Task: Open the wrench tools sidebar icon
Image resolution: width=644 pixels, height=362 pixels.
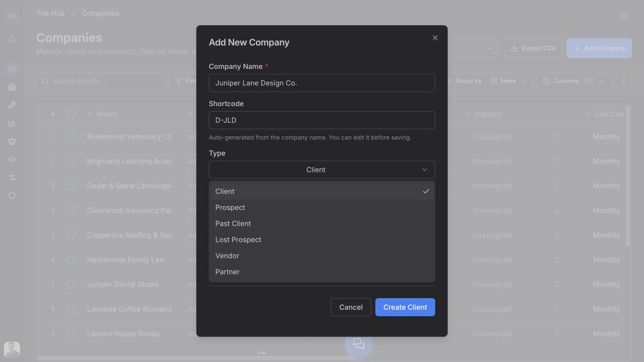Action: 12,105
